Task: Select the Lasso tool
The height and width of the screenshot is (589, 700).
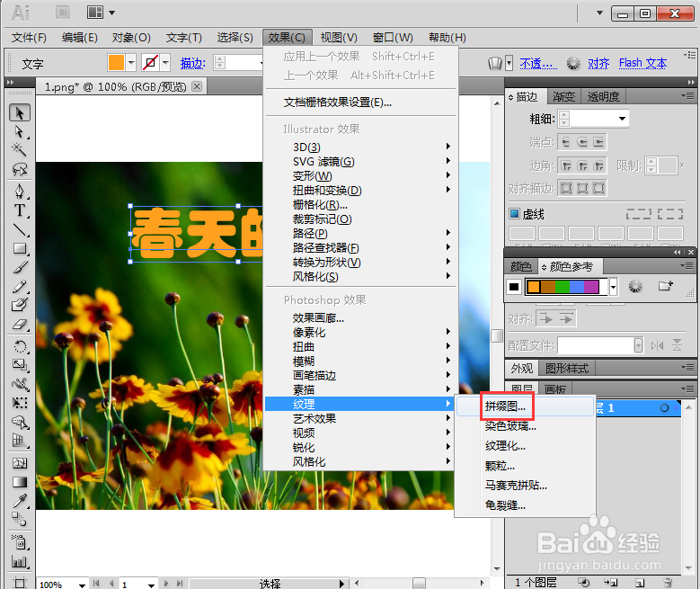Action: (19, 169)
